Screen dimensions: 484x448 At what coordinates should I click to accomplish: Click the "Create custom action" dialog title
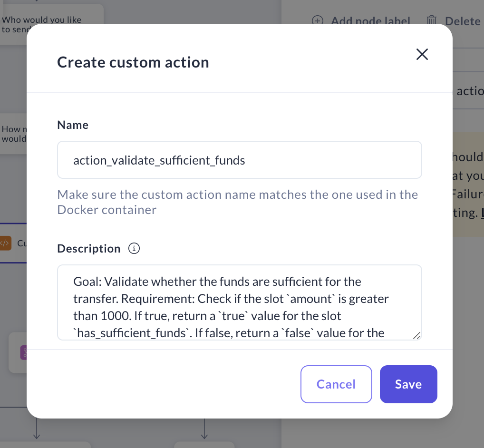tap(133, 62)
